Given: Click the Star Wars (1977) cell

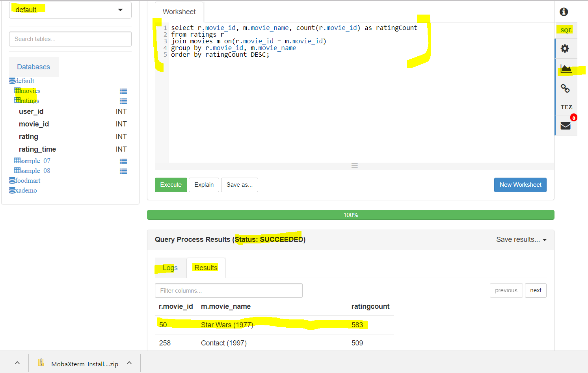Looking at the screenshot, I should click(227, 325).
